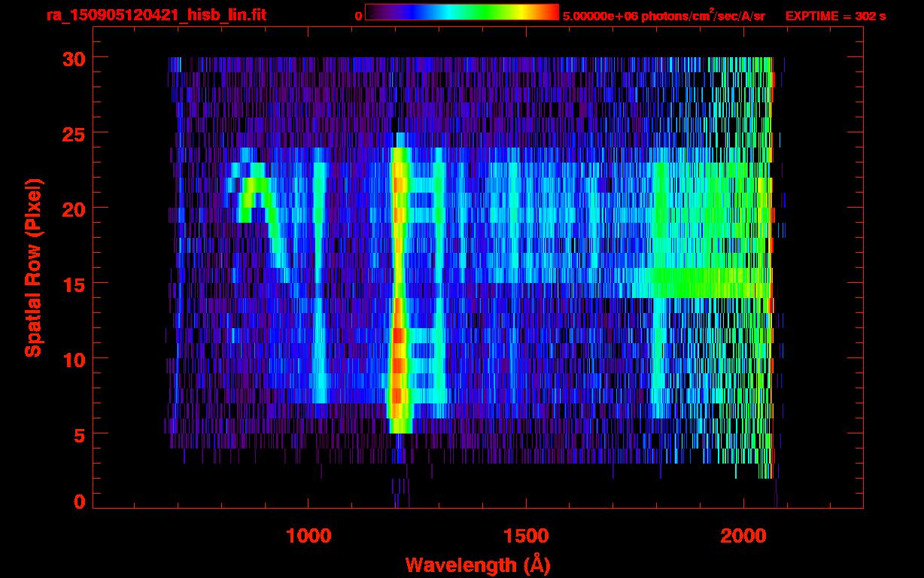Click the color bar minimum 0 label
The height and width of the screenshot is (578, 924).
pos(358,16)
